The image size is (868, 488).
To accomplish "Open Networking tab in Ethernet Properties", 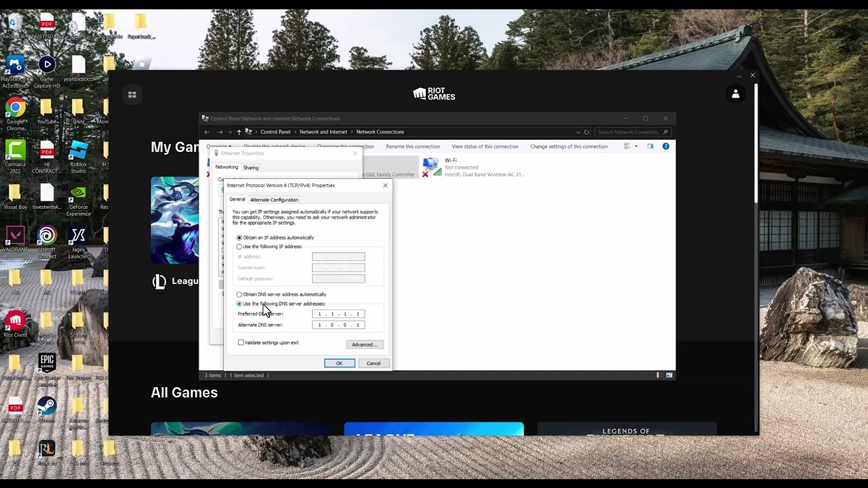I will [226, 167].
